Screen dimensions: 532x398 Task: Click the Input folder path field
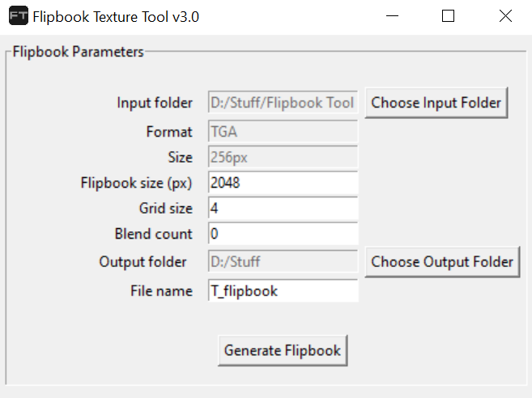tap(283, 103)
